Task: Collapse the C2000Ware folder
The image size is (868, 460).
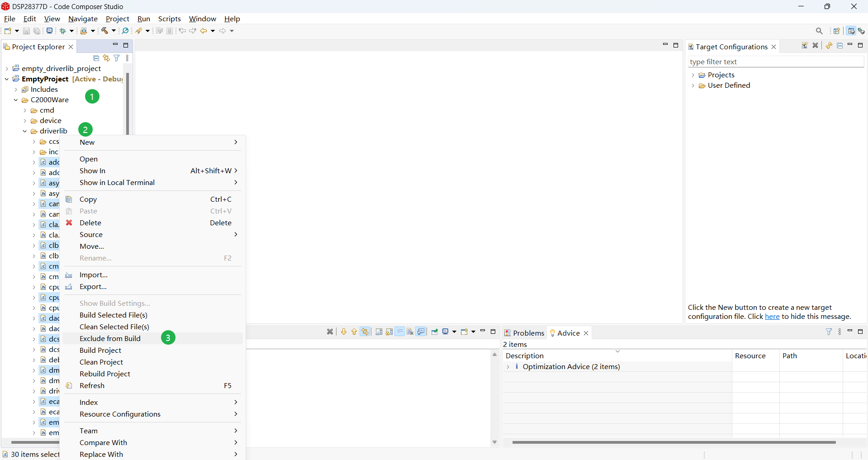Action: coord(16,100)
